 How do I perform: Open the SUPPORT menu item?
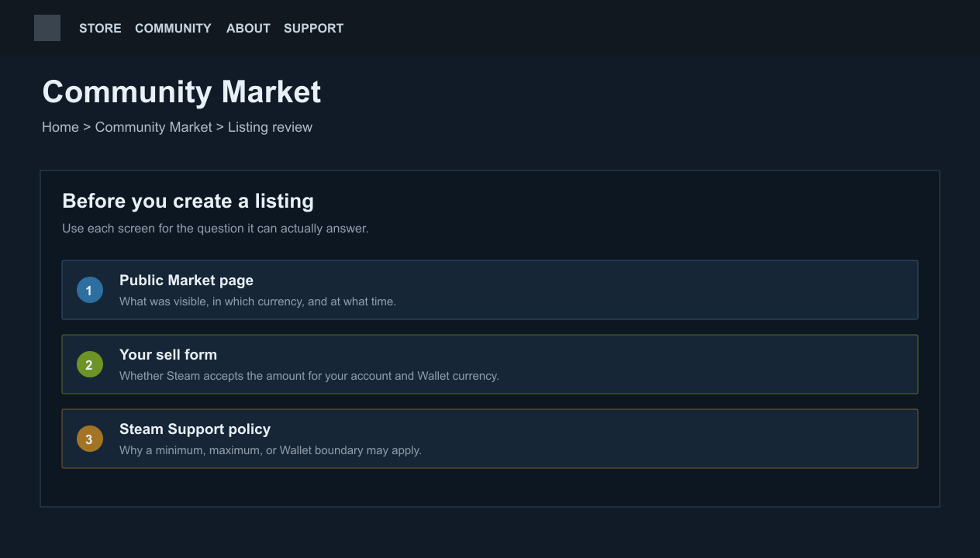click(x=313, y=28)
